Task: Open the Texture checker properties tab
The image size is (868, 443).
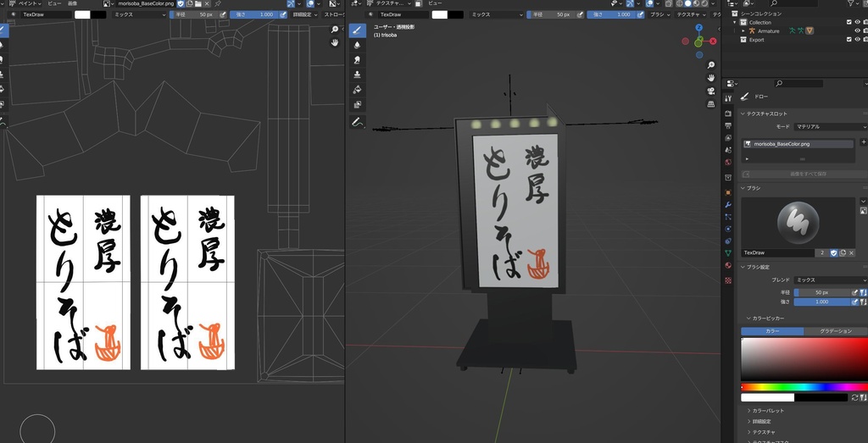Action: tap(728, 280)
